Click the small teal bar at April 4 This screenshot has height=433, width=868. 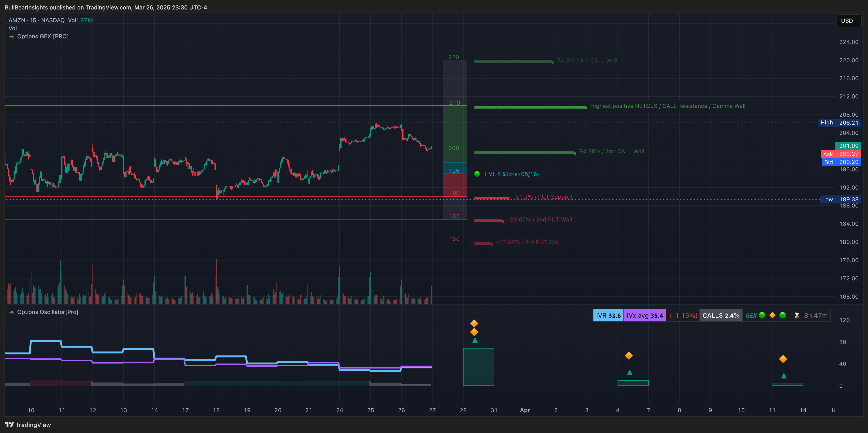tap(633, 383)
